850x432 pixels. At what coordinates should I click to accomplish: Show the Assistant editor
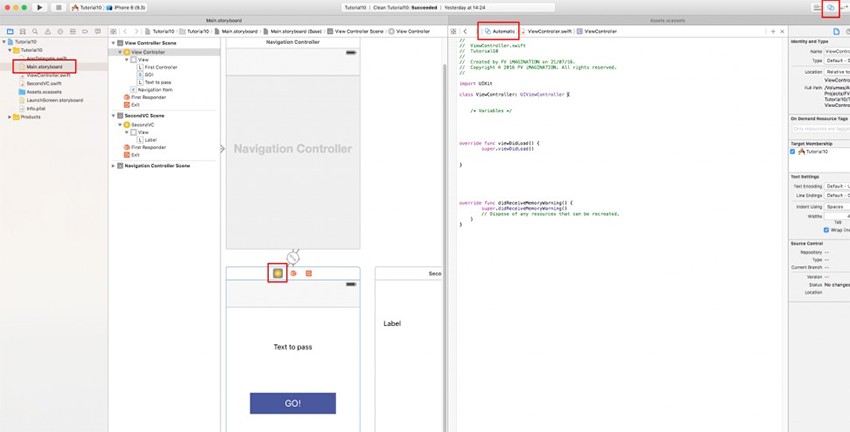coord(830,8)
